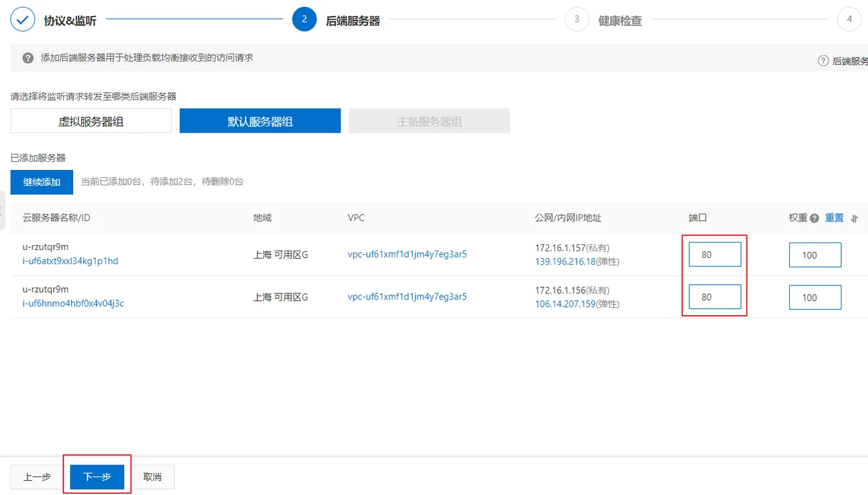This screenshot has height=495, width=868.
Task: Click private IP 172.16.1.157
Action: point(560,248)
